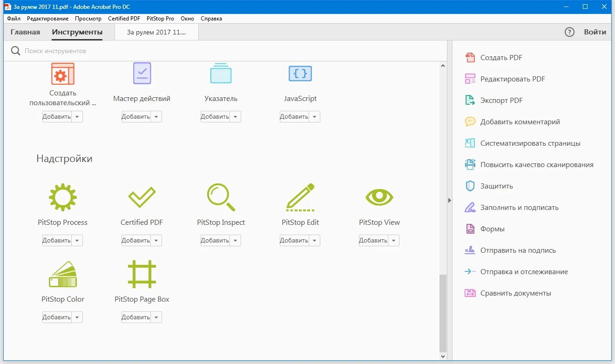Open the PitStop Page Box icon
615x364 pixels.
(142, 274)
